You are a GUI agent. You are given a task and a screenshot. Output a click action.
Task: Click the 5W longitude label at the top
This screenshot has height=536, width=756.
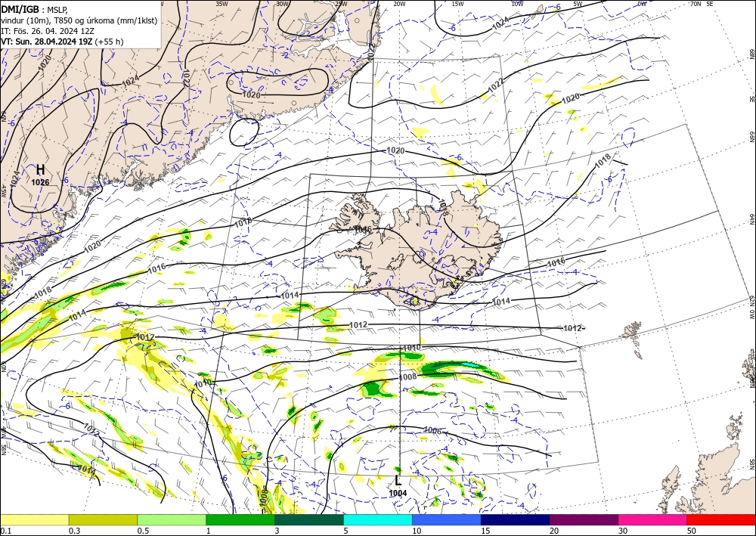[578, 3]
